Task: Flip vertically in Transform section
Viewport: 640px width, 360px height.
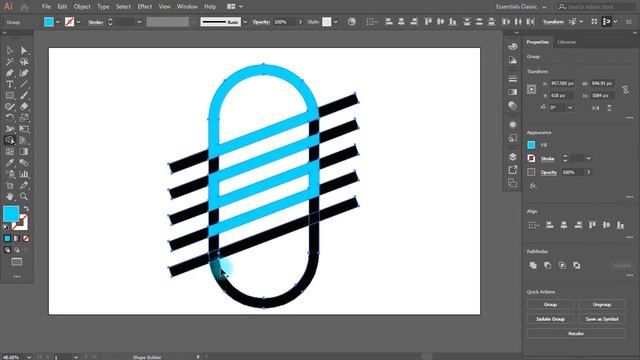Action: pos(609,108)
